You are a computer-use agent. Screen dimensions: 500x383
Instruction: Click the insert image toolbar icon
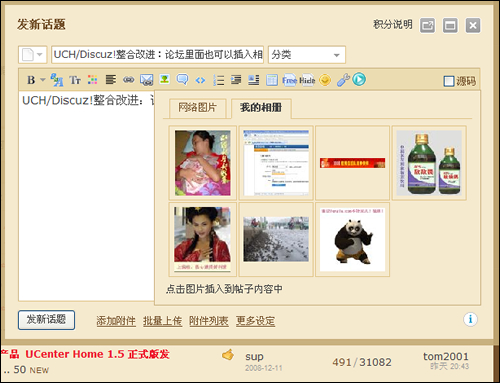pyautogui.click(x=164, y=79)
